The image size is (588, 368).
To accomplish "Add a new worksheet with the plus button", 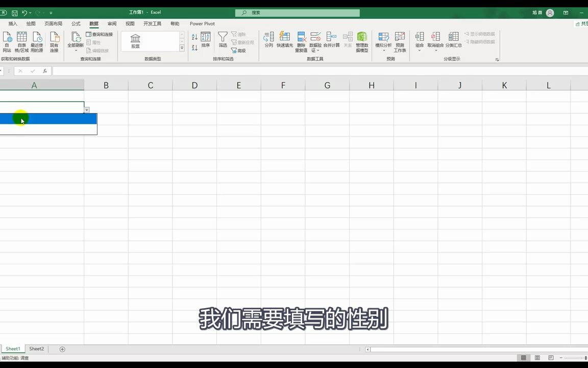I will (62, 349).
